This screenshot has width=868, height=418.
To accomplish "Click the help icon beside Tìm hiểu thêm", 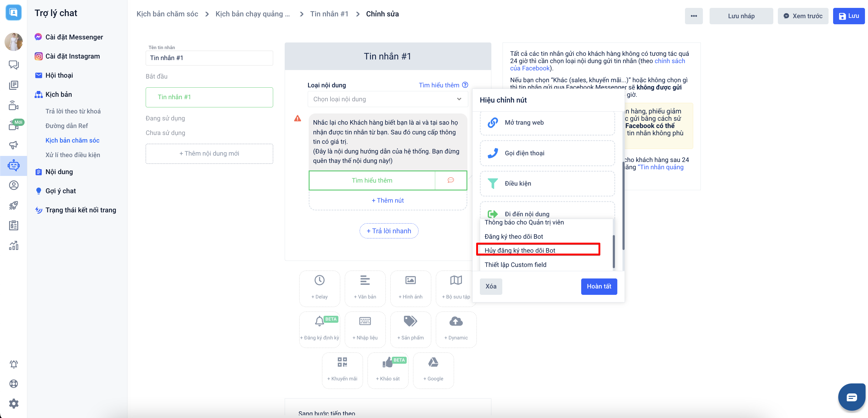I will click(x=465, y=85).
